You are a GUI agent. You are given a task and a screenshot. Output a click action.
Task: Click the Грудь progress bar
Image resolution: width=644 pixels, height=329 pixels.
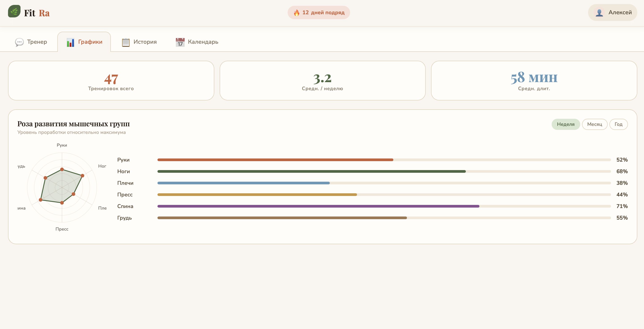coord(384,218)
